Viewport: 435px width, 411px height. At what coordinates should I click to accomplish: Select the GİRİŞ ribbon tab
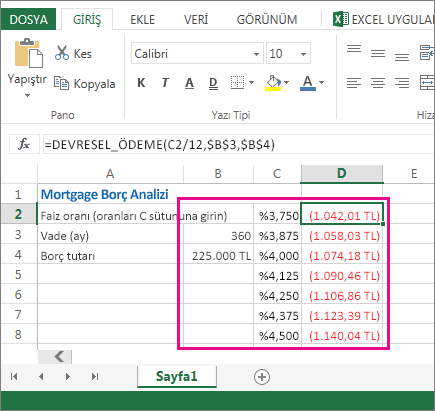coord(87,20)
